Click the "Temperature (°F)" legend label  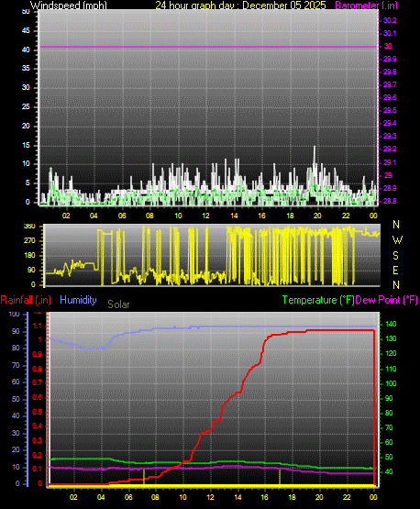[318, 300]
